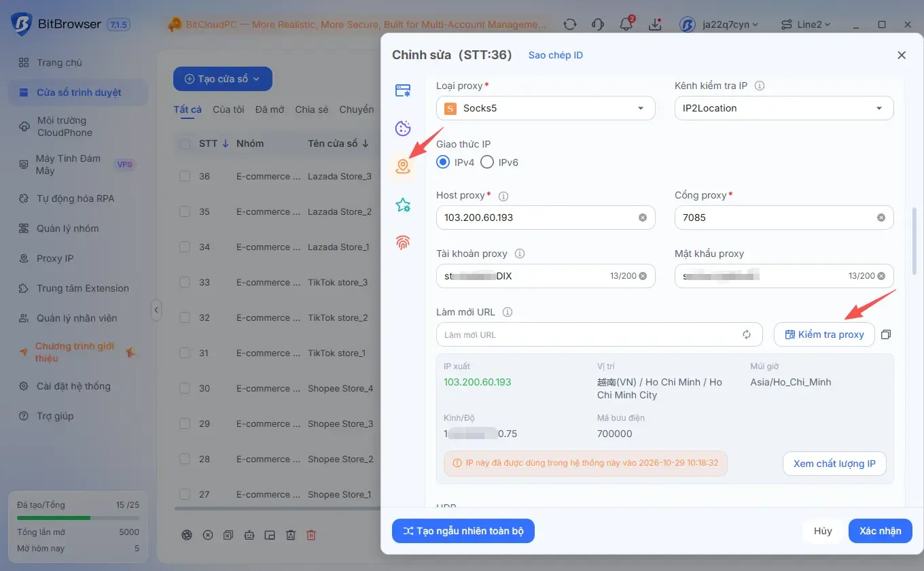Screen dimensions: 924x571
Task: Click the window arrange icon in bottom toolbar
Action: pyautogui.click(x=270, y=535)
